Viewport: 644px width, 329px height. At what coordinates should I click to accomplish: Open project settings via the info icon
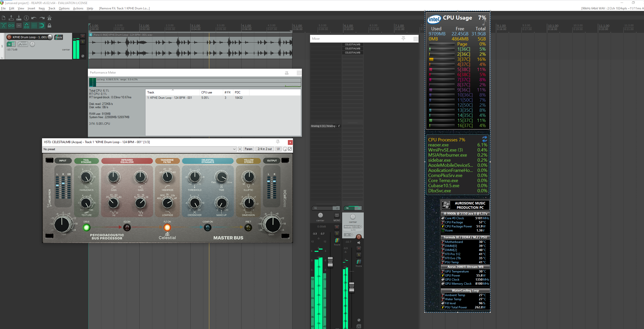[x=26, y=18]
